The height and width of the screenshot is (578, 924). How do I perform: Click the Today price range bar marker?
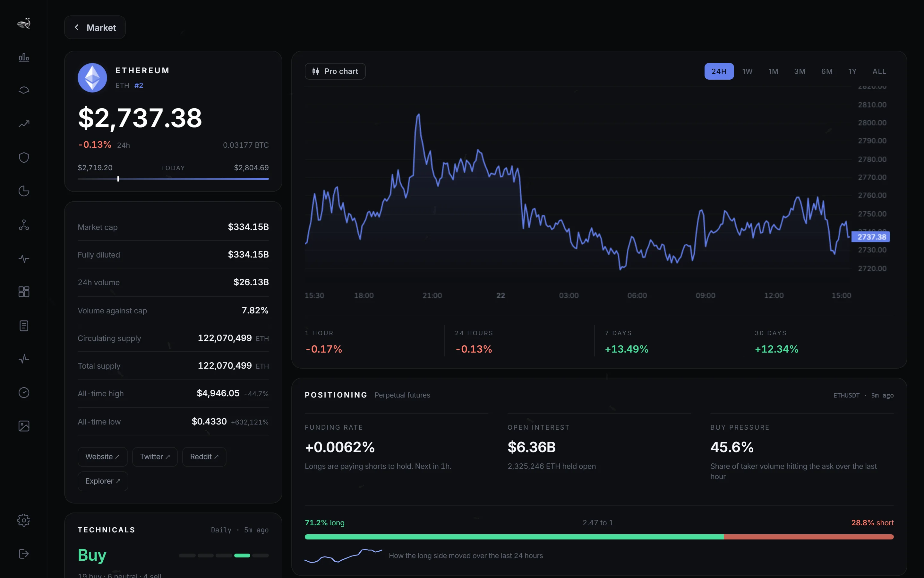point(118,179)
